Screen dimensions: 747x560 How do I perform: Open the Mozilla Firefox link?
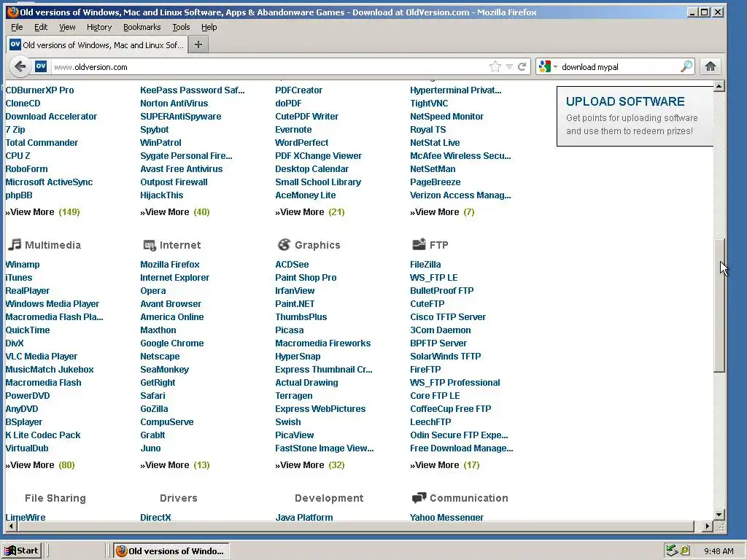(x=169, y=264)
